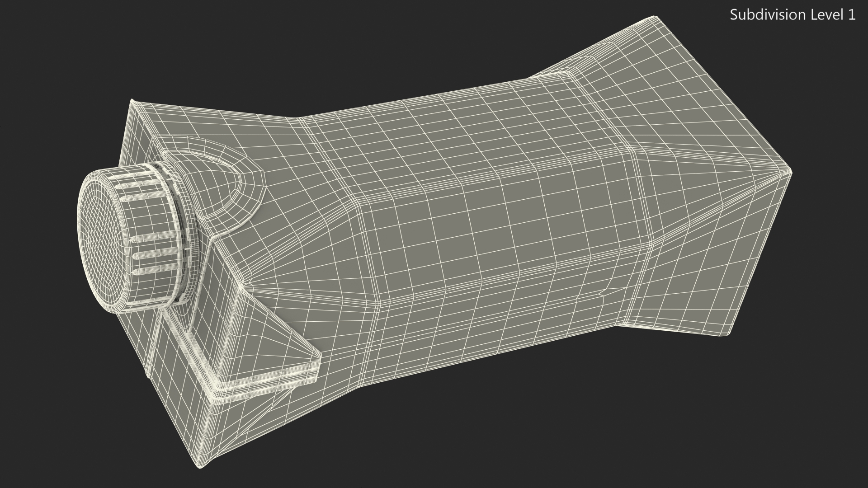Image resolution: width=868 pixels, height=488 pixels.
Task: Click the top-right flared corner of the carton
Action: pos(653,19)
